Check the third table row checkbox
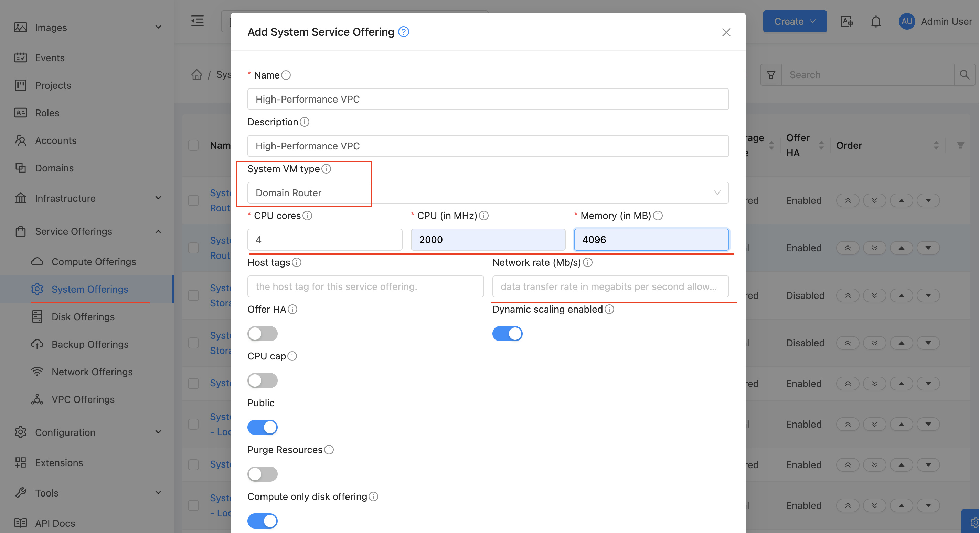980x533 pixels. pyautogui.click(x=193, y=295)
